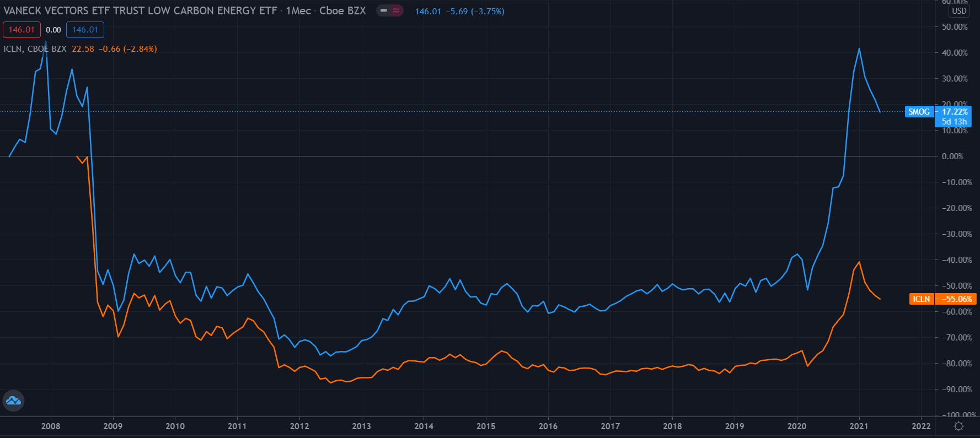Click the pink delayed data ≈ icon
The height and width of the screenshot is (438, 980).
[396, 10]
